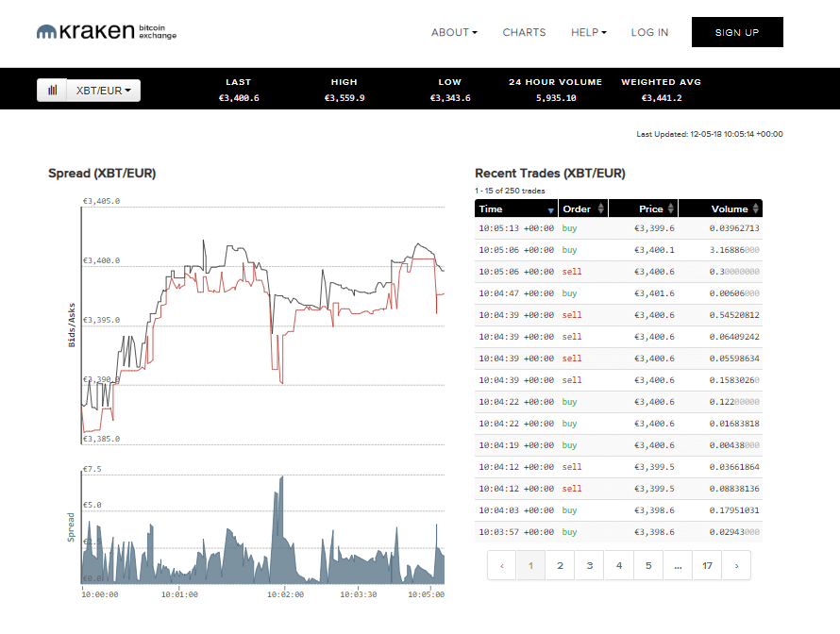The image size is (840, 634).
Task: Click the pagination ellipsis button
Action: pyautogui.click(x=678, y=566)
